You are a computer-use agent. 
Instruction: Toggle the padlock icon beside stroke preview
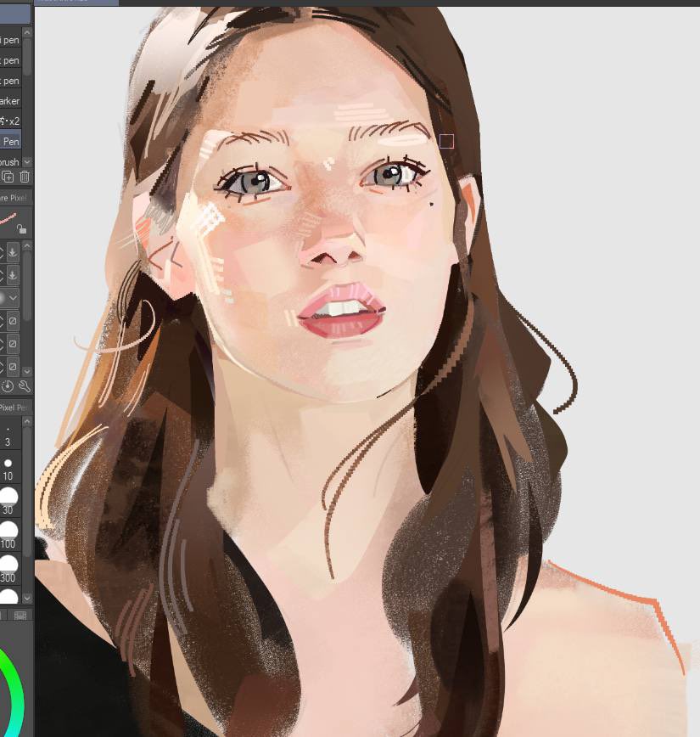(21, 229)
